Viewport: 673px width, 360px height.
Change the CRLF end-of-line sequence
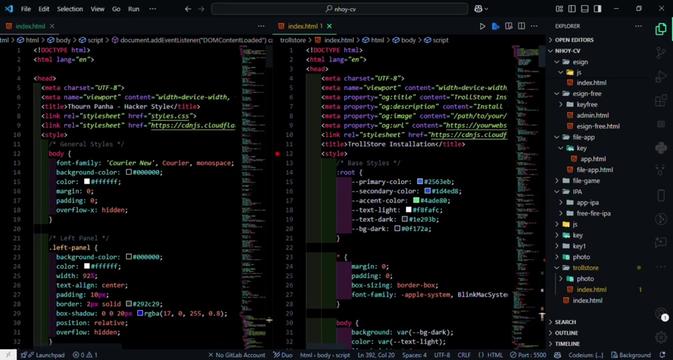point(464,355)
